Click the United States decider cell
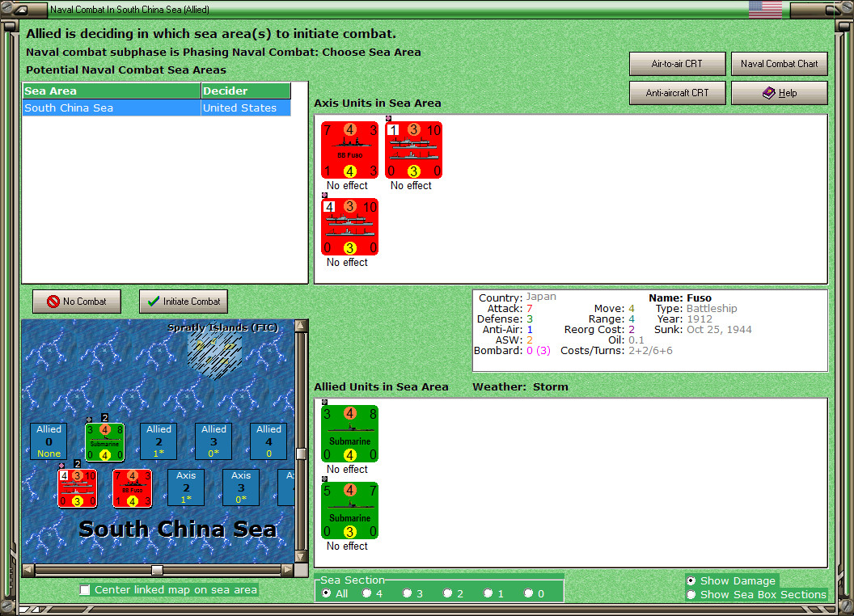The width and height of the screenshot is (854, 616). tap(246, 108)
